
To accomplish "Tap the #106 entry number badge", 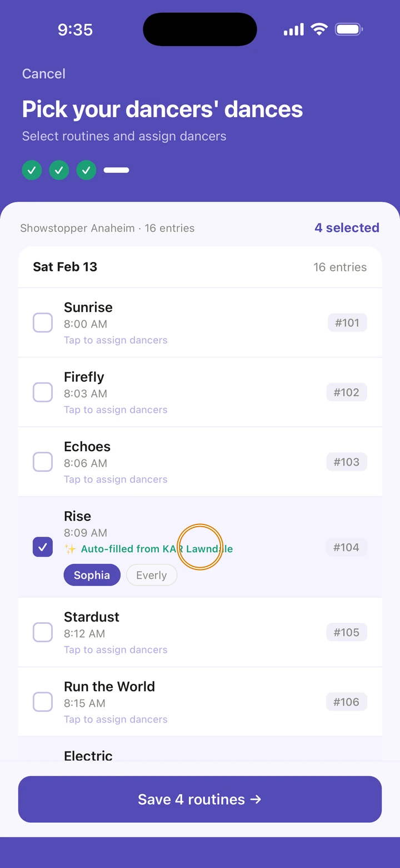I will [346, 702].
